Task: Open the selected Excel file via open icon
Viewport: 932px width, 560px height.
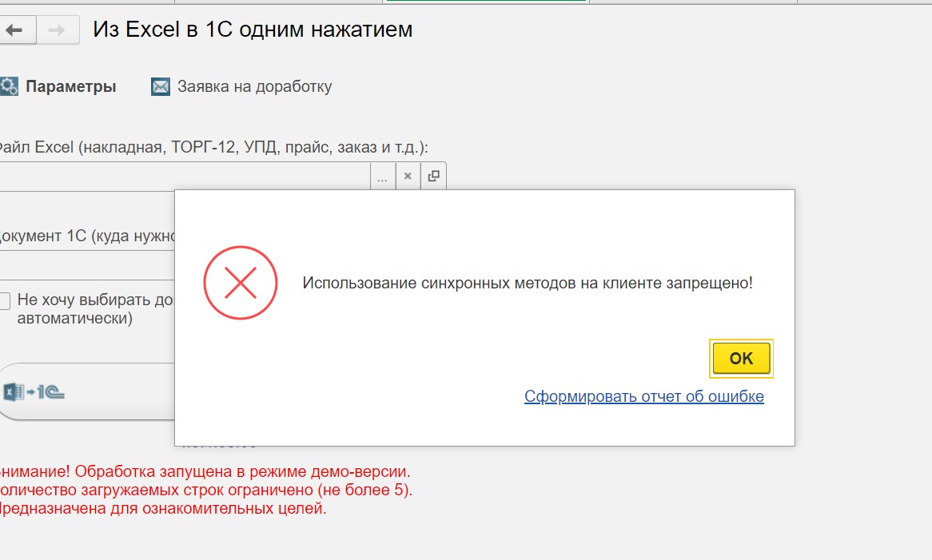Action: (433, 177)
